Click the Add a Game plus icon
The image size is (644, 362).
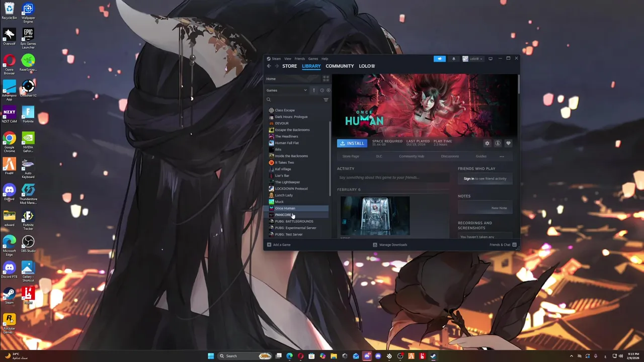pyautogui.click(x=269, y=245)
